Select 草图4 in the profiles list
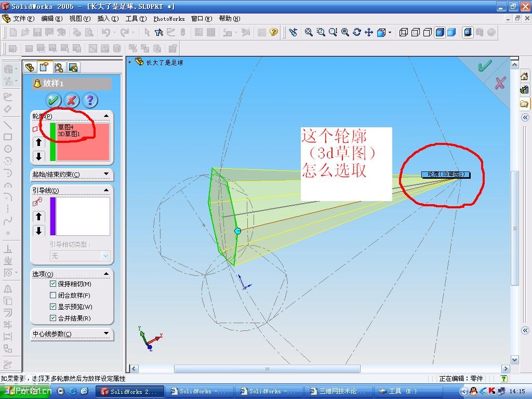This screenshot has width=532, height=399. click(65, 127)
